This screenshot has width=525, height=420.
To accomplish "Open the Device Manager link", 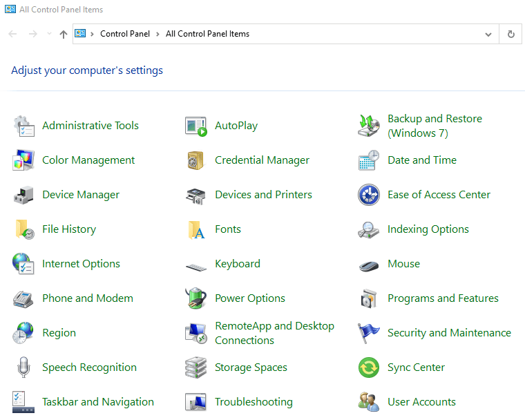I will point(81,195).
